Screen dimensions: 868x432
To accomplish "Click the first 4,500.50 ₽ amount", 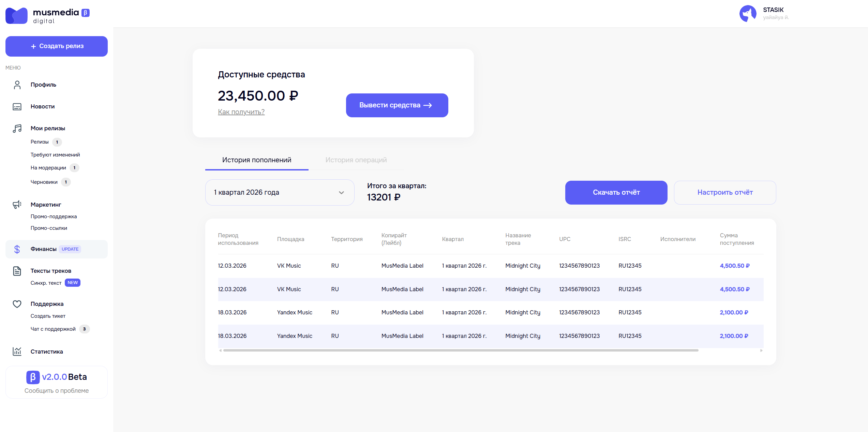I will [735, 266].
